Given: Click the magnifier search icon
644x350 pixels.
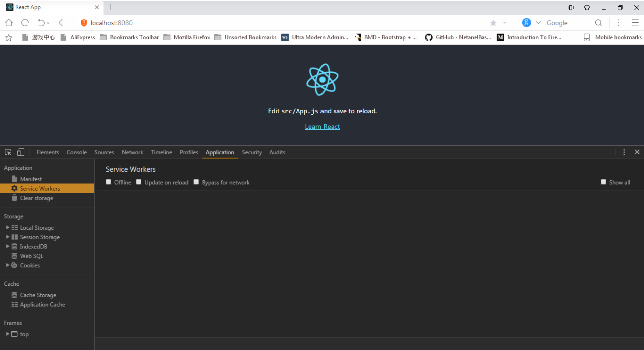Looking at the screenshot, I should coord(598,23).
